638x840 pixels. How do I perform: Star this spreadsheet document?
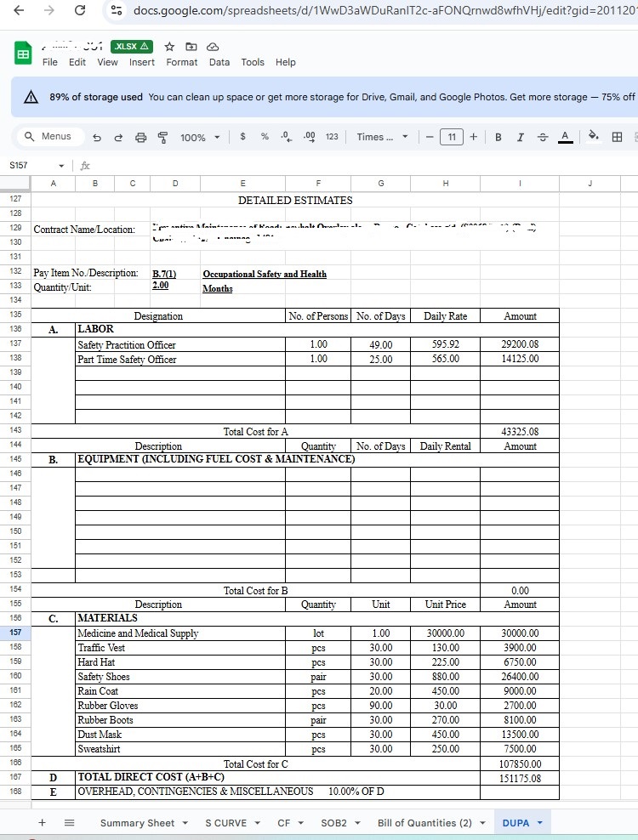169,47
